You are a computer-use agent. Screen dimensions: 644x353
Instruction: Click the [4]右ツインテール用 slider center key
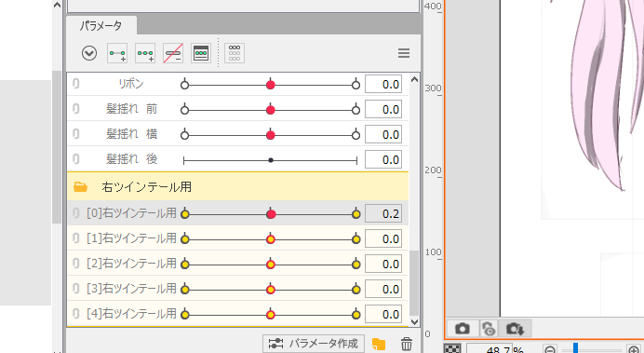click(x=270, y=315)
